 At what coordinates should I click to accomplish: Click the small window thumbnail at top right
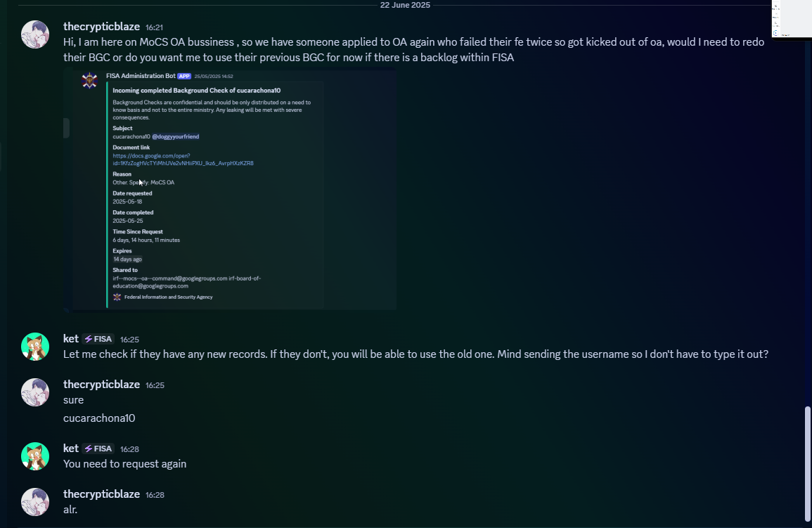[x=792, y=19]
